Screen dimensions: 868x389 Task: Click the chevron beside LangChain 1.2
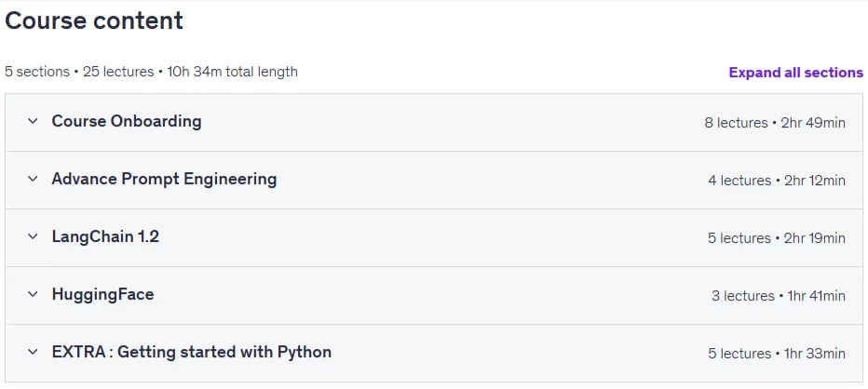coord(33,236)
